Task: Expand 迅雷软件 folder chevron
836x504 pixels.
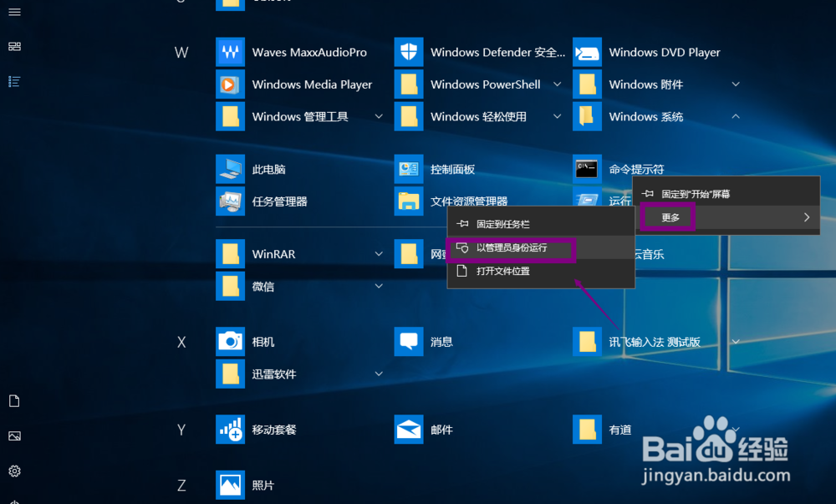Action: pos(379,374)
